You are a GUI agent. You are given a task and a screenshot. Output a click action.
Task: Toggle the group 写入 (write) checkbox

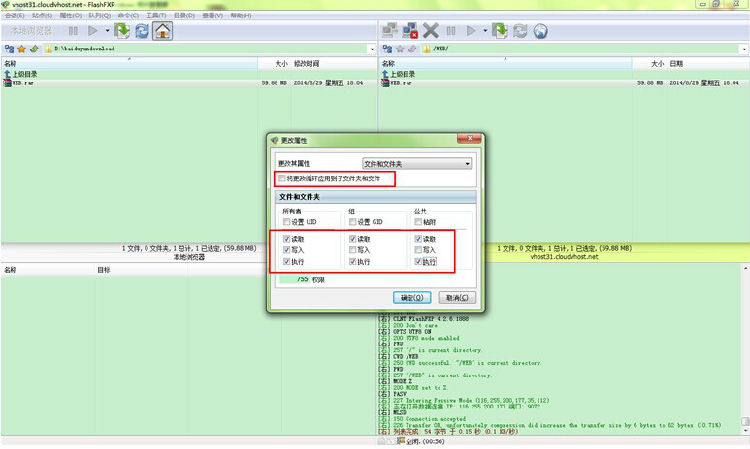click(352, 250)
